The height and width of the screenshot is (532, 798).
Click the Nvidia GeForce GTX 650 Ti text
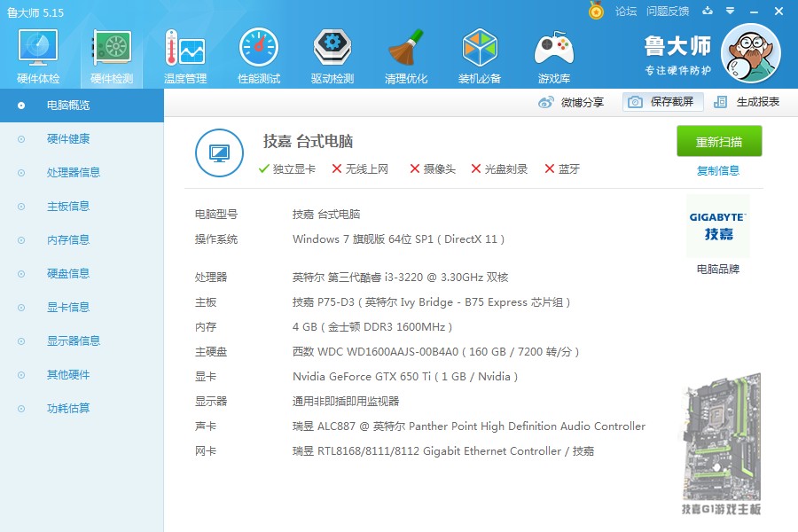click(405, 377)
